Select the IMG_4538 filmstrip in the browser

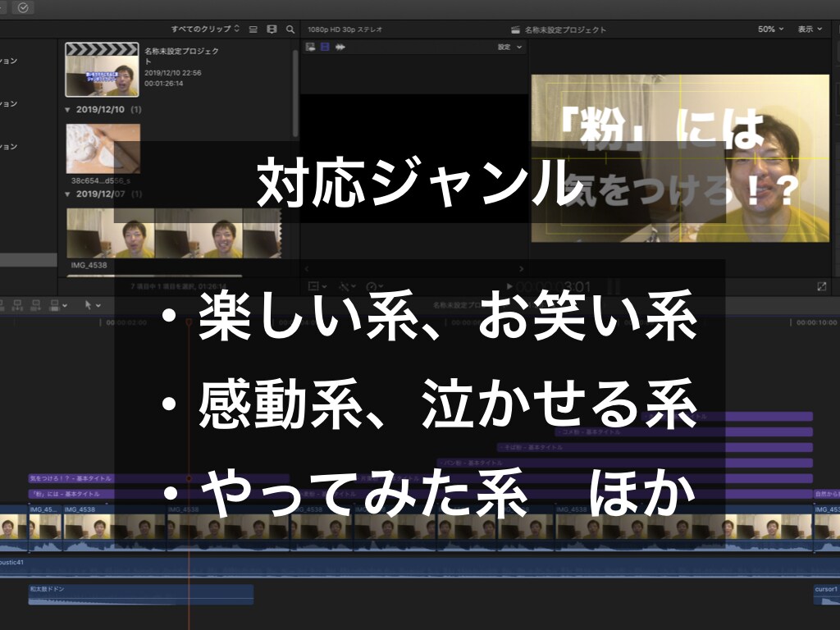point(174,233)
